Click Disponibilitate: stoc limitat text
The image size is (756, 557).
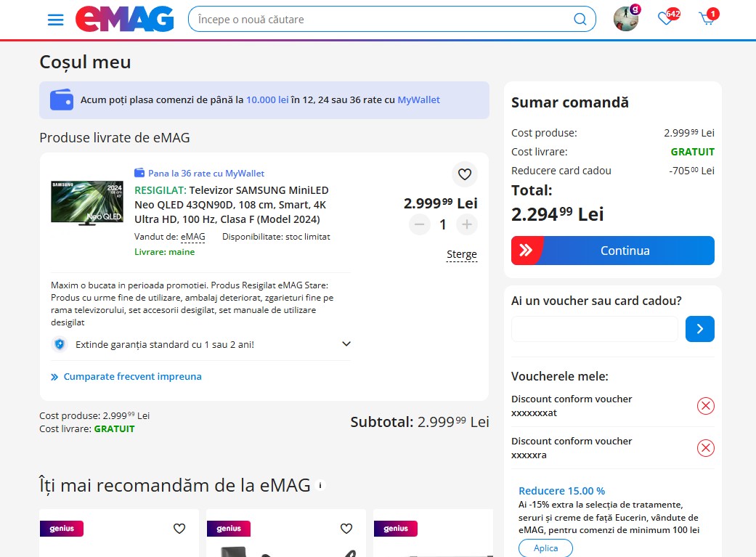(x=276, y=237)
